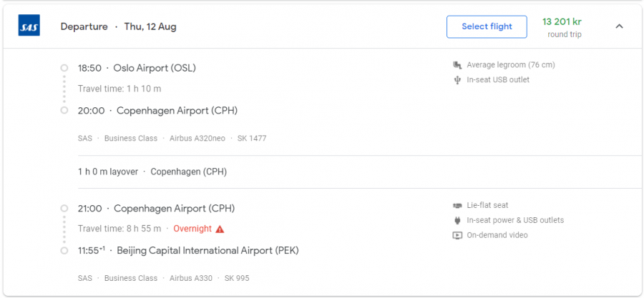Click the Departure Thu, 12 Aug header
Screen dimensions: 644x298
tap(118, 26)
